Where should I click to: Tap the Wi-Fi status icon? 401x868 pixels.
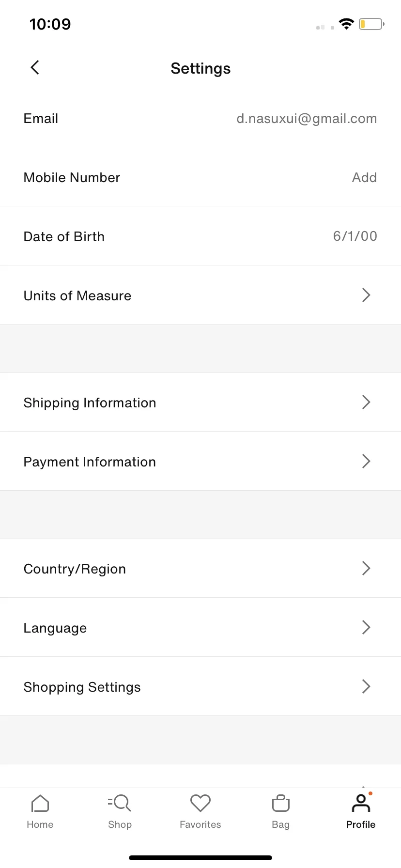click(346, 24)
